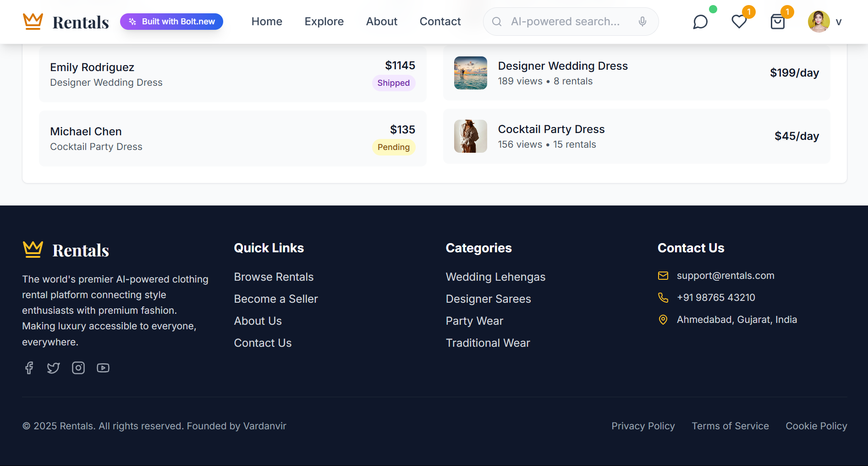Click Emily Rodriguez's Designer Wedding Dress subtitle

[106, 83]
